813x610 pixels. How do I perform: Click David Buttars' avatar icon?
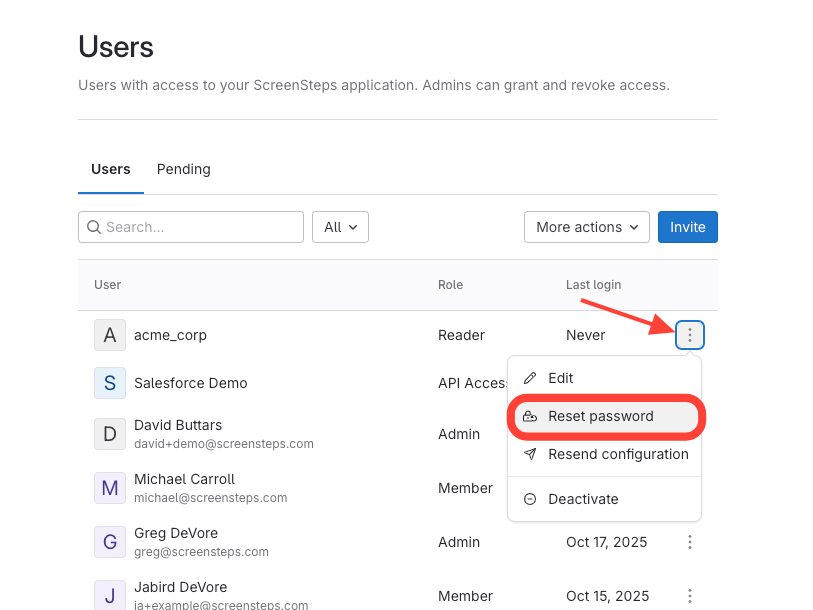click(110, 434)
